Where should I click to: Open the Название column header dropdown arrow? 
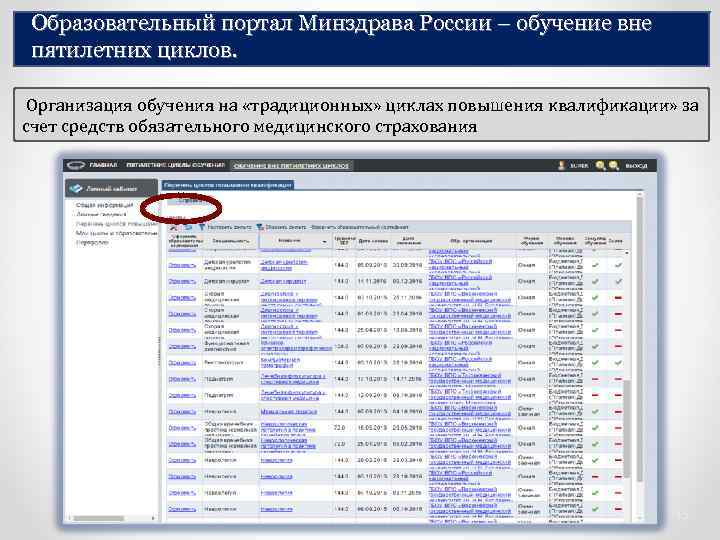click(325, 241)
